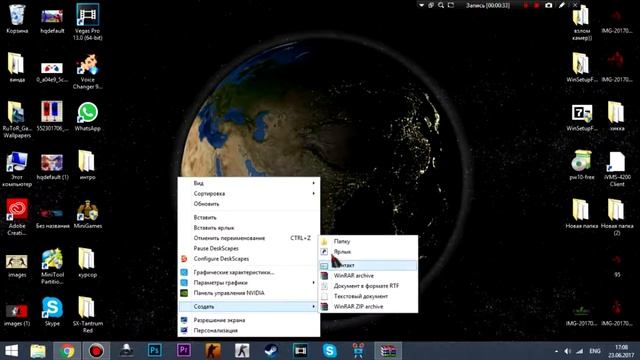
Task: Select the взлом камер folder
Action: [x=582, y=22]
